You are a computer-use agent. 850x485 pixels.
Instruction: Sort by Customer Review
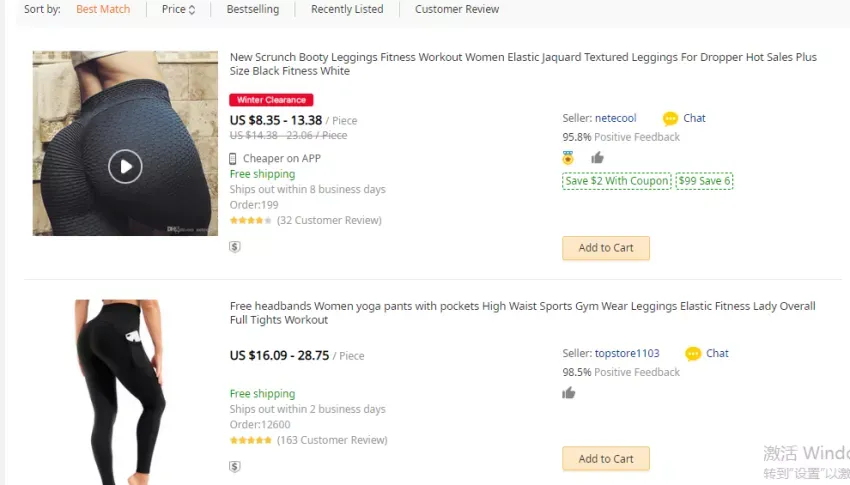(457, 9)
